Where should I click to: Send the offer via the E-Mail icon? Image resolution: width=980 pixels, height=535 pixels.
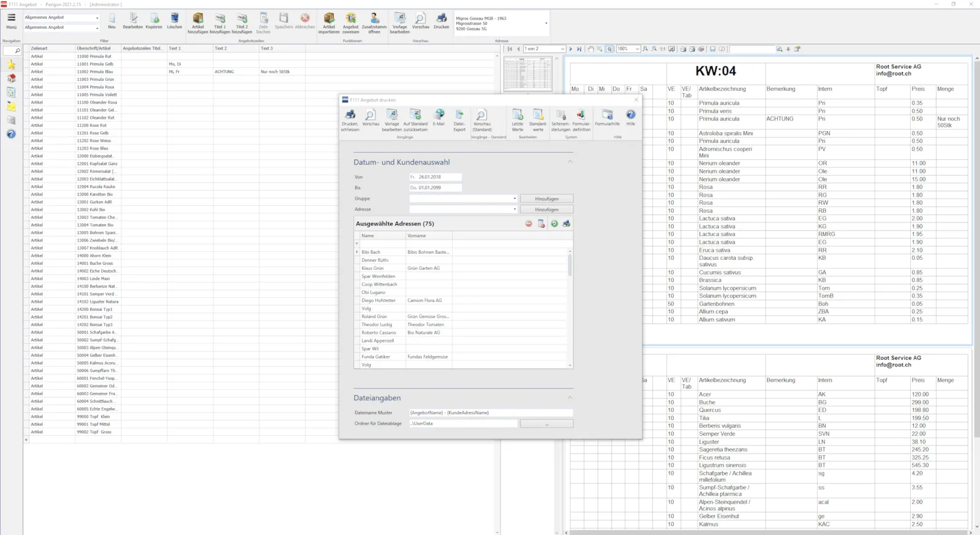pos(439,118)
